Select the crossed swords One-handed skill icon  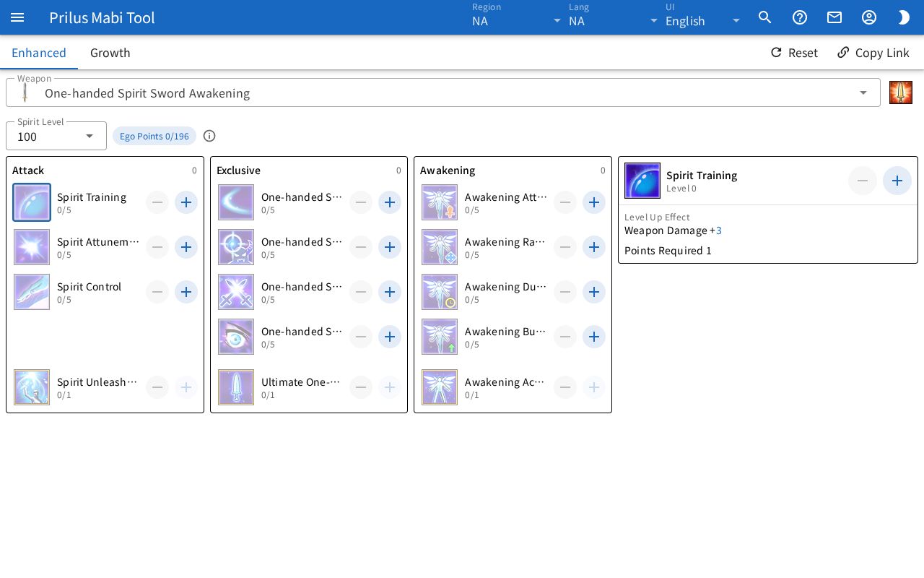point(236,292)
